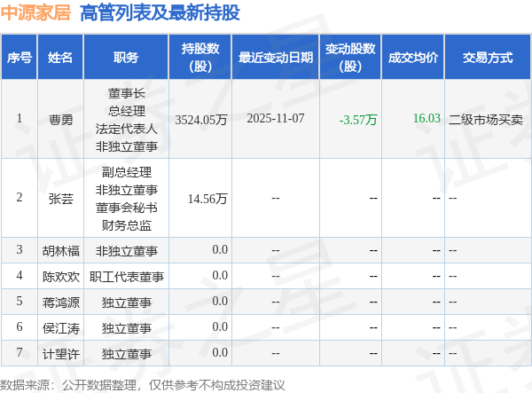Click the 16.03 average price

tap(426, 119)
